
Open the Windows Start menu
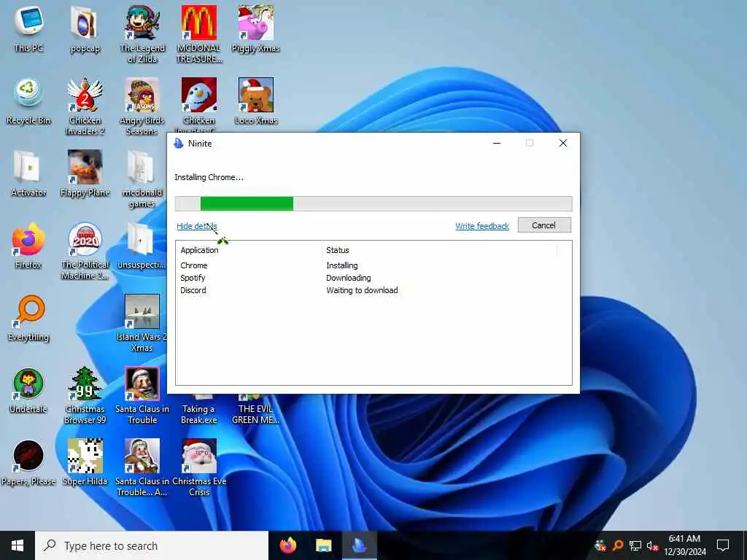pyautogui.click(x=18, y=545)
